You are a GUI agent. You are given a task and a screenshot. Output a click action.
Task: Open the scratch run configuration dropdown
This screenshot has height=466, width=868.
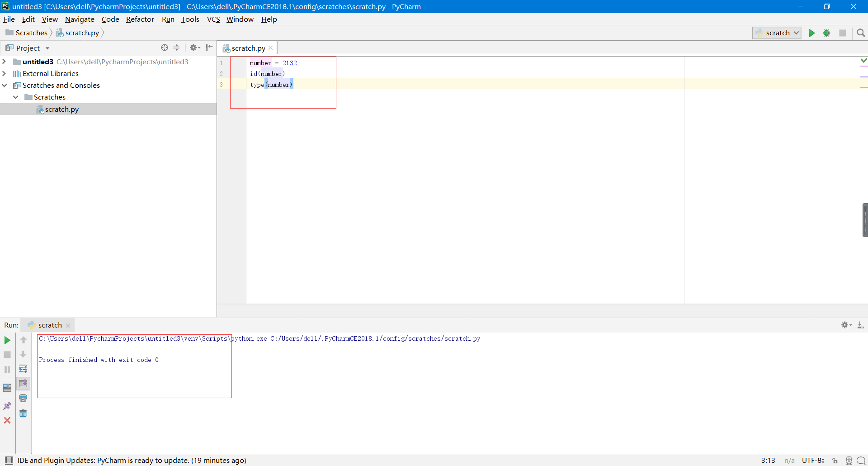(x=777, y=33)
